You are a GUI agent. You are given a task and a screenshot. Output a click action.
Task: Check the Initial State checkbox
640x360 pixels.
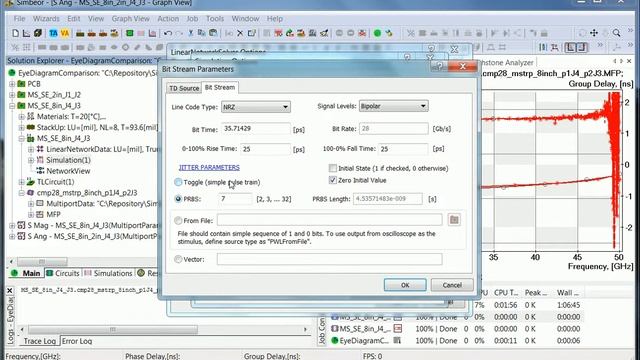coord(333,168)
